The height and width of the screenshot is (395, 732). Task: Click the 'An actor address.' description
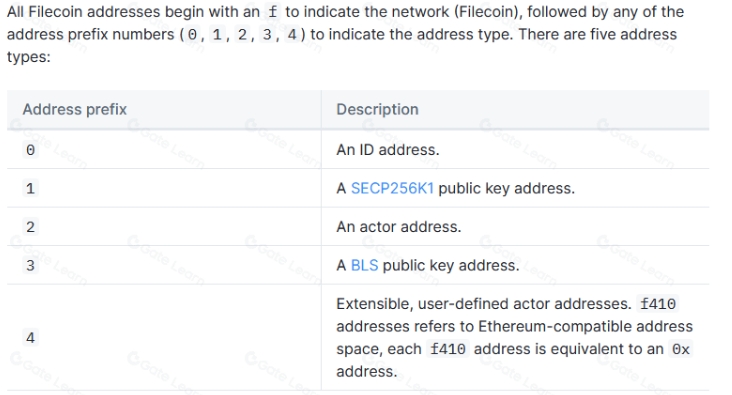click(x=399, y=227)
